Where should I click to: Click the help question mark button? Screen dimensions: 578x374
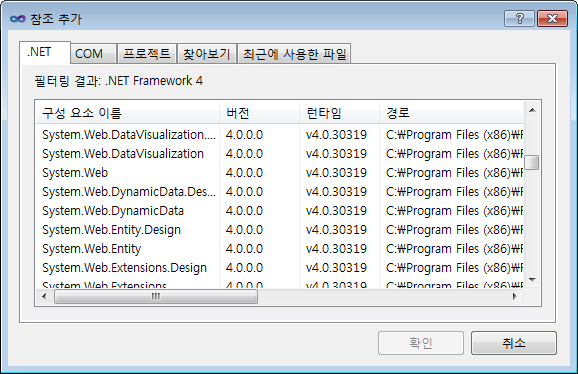[x=519, y=18]
